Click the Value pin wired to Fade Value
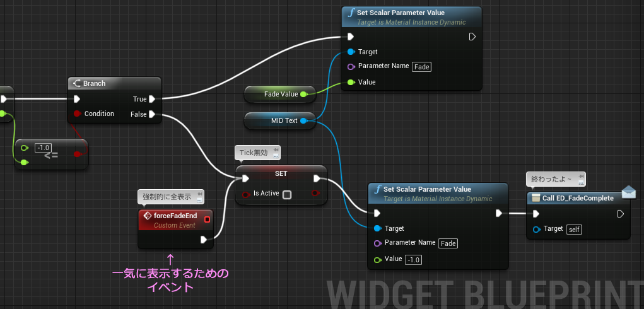The image size is (644, 309). click(351, 83)
